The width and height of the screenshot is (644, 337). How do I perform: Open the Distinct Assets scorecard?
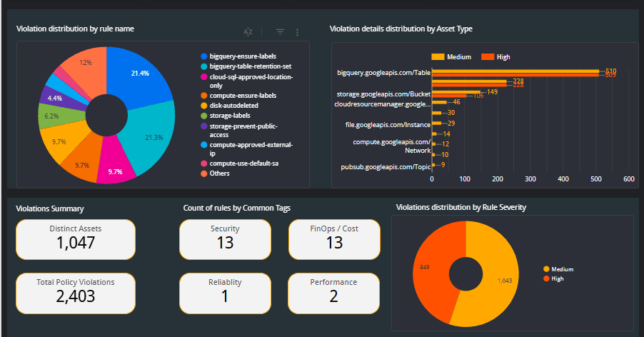tap(76, 239)
